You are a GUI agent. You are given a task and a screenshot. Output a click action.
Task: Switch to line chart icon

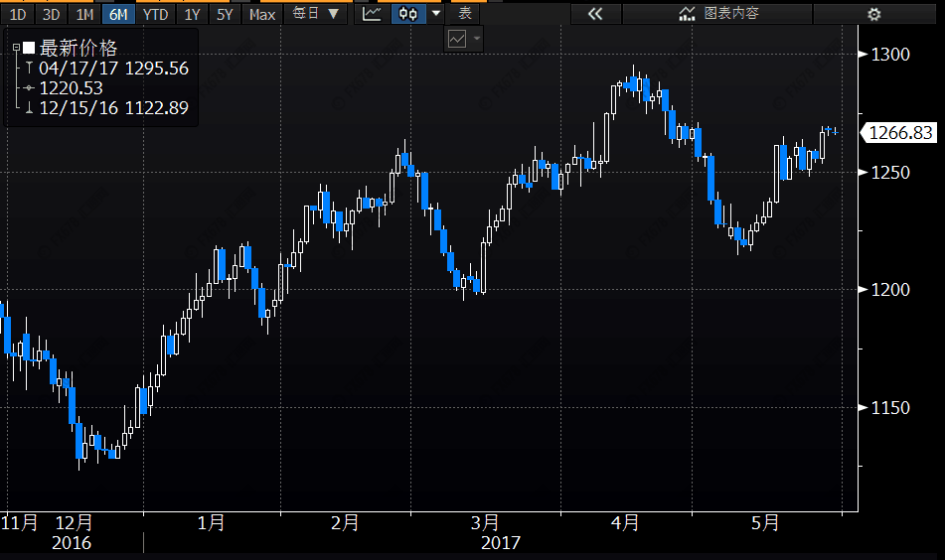pos(372,14)
